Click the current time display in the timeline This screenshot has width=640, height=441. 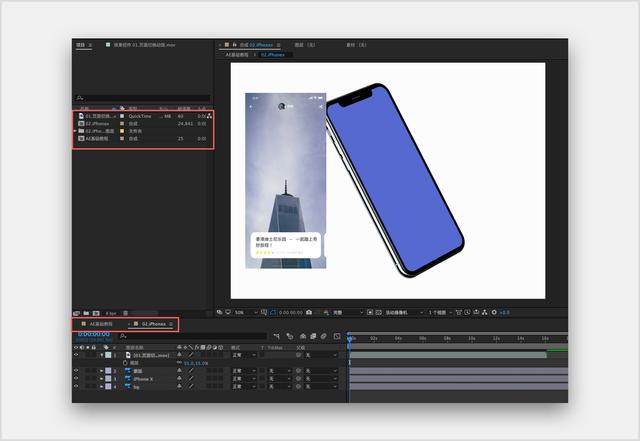[94, 334]
